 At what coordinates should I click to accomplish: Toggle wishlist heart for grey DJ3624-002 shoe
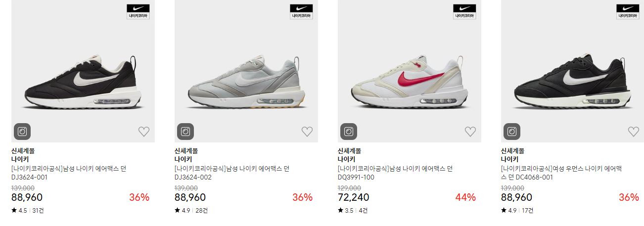pos(307,132)
